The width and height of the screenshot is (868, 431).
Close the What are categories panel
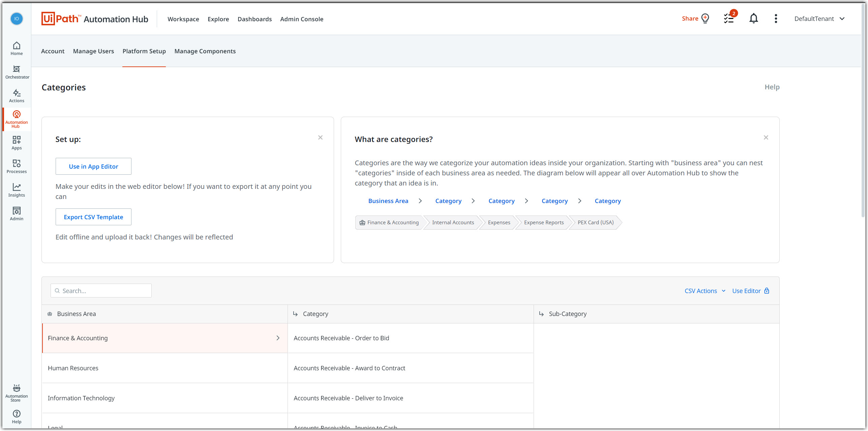[x=766, y=137]
